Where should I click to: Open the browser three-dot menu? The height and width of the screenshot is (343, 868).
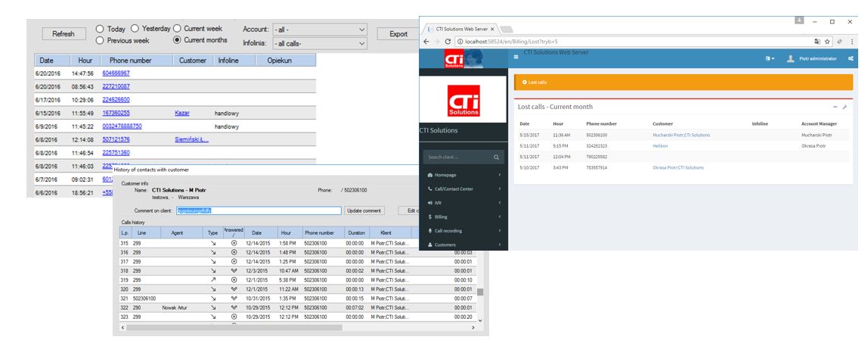[851, 42]
